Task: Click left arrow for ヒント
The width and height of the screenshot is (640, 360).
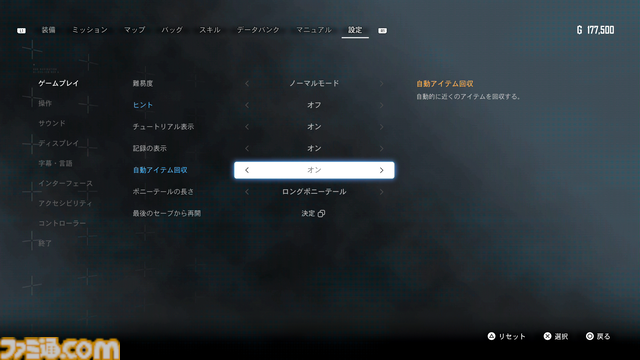Action: coord(247,105)
